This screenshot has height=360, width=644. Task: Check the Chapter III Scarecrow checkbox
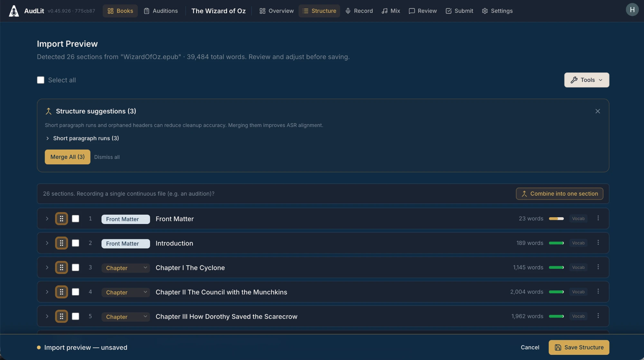coord(75,316)
